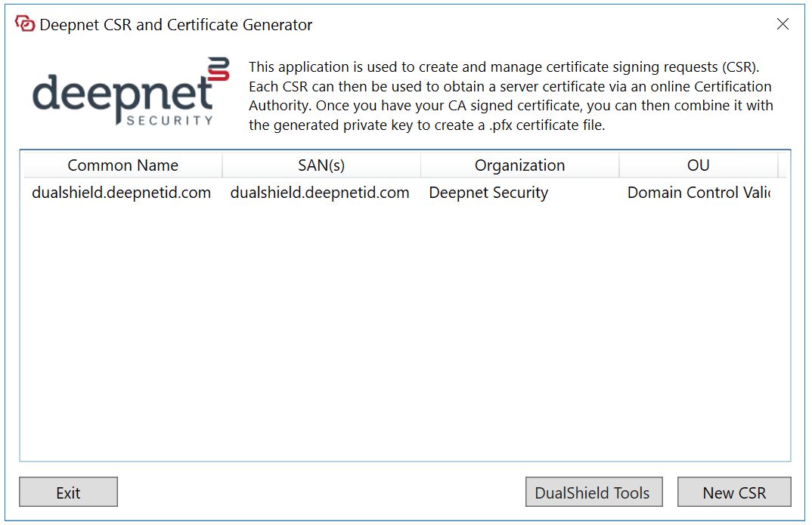Click the Exit button
Image resolution: width=812 pixels, height=525 pixels.
coord(68,492)
